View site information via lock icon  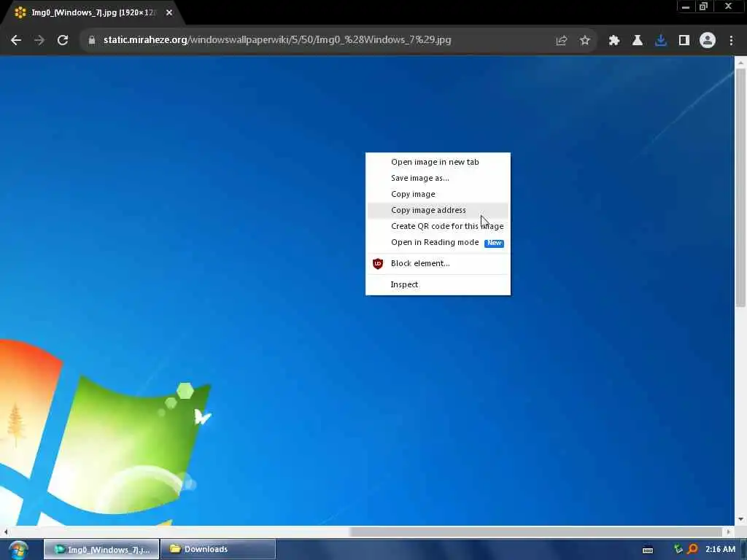[92, 41]
